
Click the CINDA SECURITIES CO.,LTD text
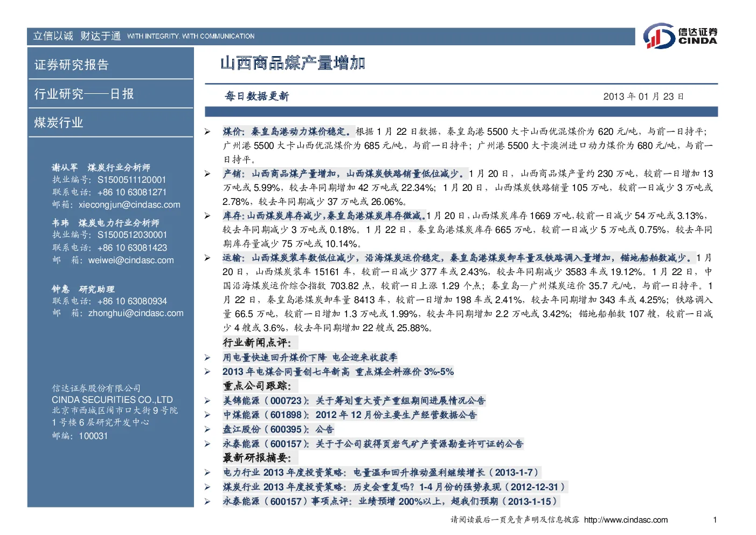112,400
